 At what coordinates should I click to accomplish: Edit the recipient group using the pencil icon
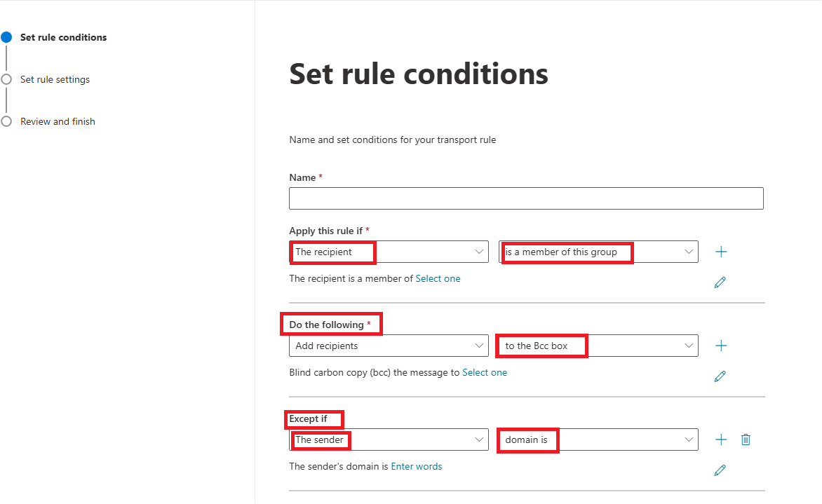(720, 282)
